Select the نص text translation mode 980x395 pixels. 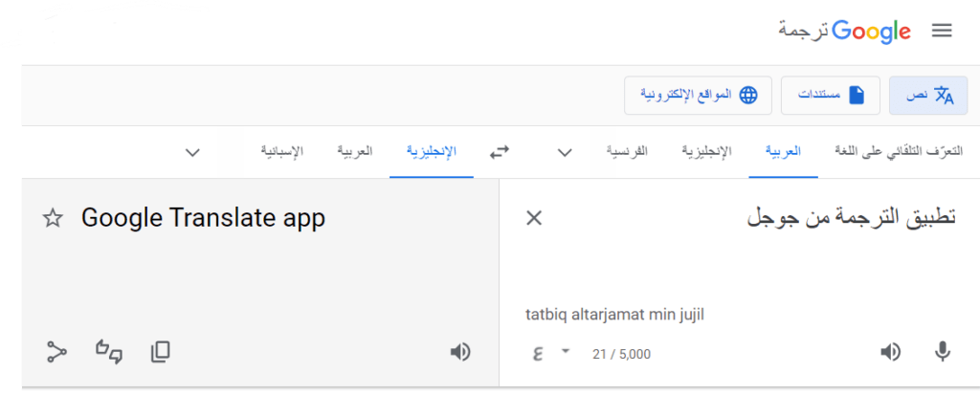point(928,95)
